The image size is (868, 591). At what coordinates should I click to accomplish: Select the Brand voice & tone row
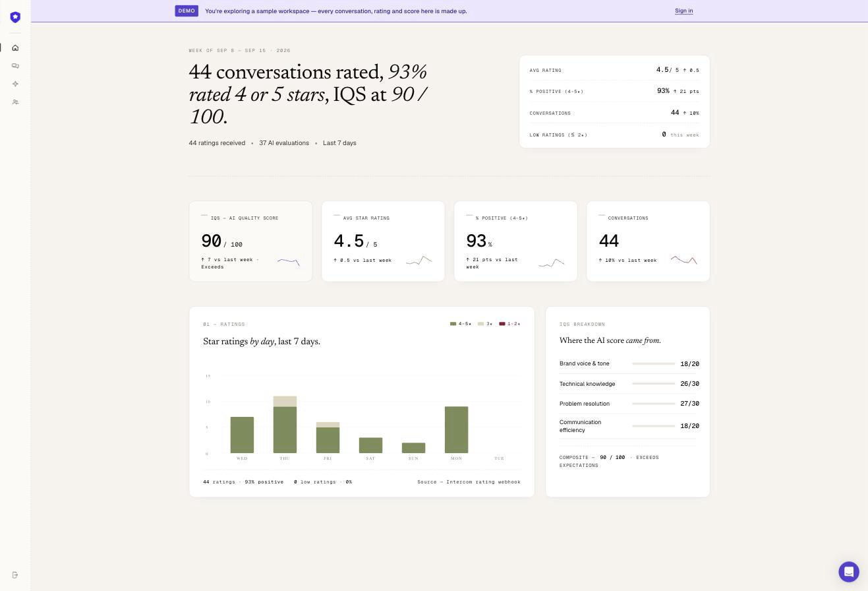tap(627, 363)
